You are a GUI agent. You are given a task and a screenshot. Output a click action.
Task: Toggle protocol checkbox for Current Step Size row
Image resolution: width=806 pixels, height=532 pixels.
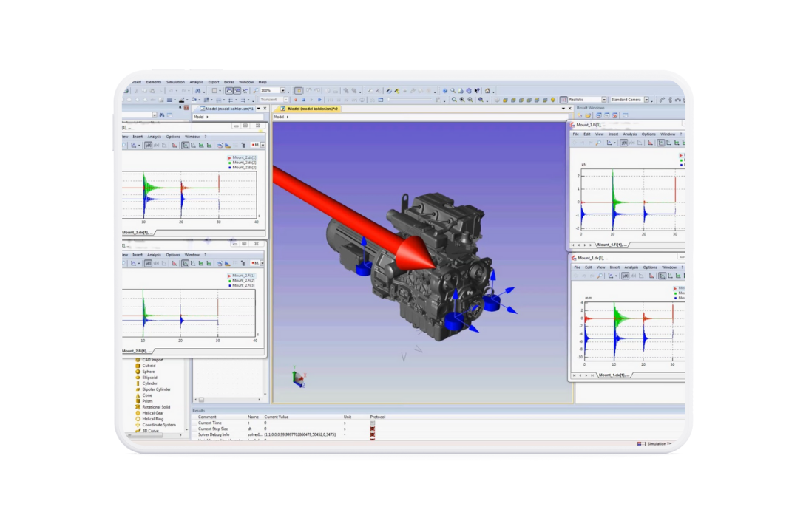click(x=373, y=429)
